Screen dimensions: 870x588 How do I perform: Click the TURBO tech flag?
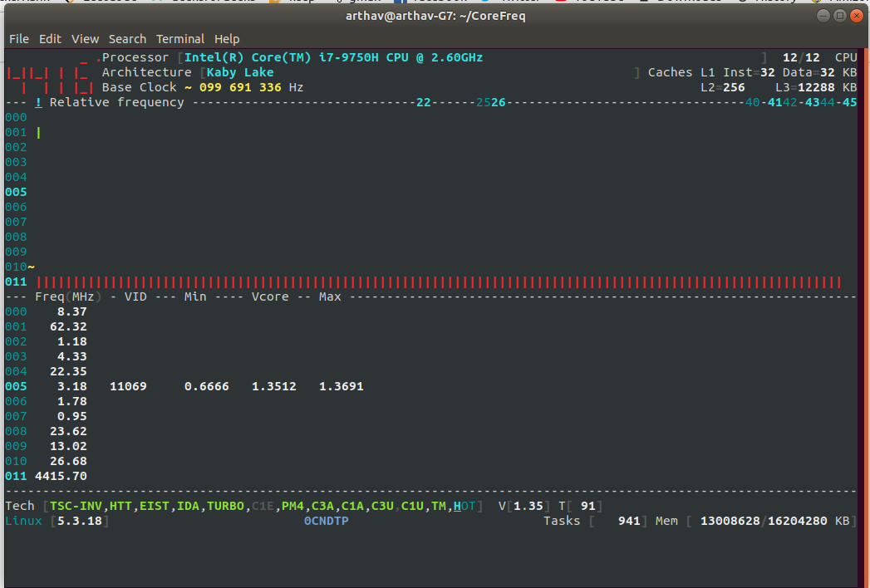pos(225,506)
